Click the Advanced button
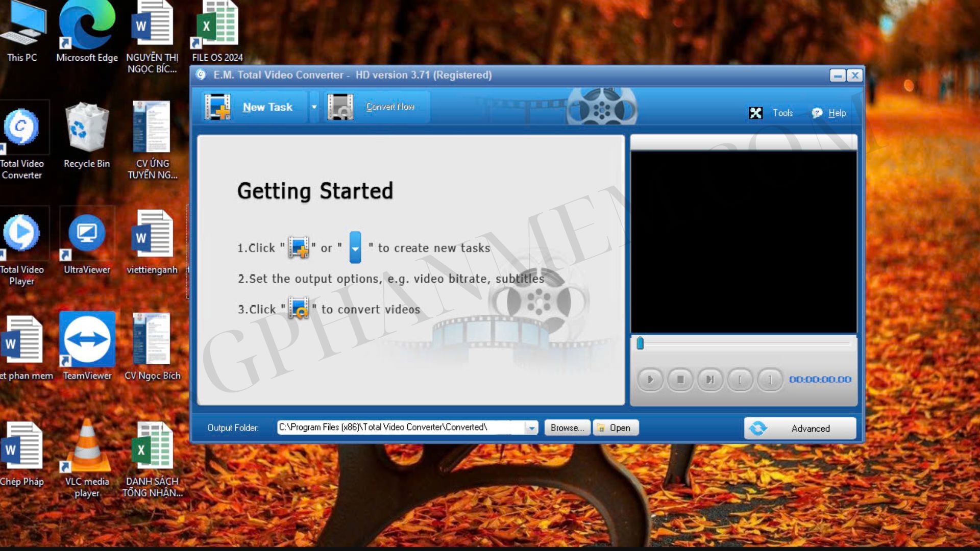This screenshot has width=980, height=551. point(800,428)
